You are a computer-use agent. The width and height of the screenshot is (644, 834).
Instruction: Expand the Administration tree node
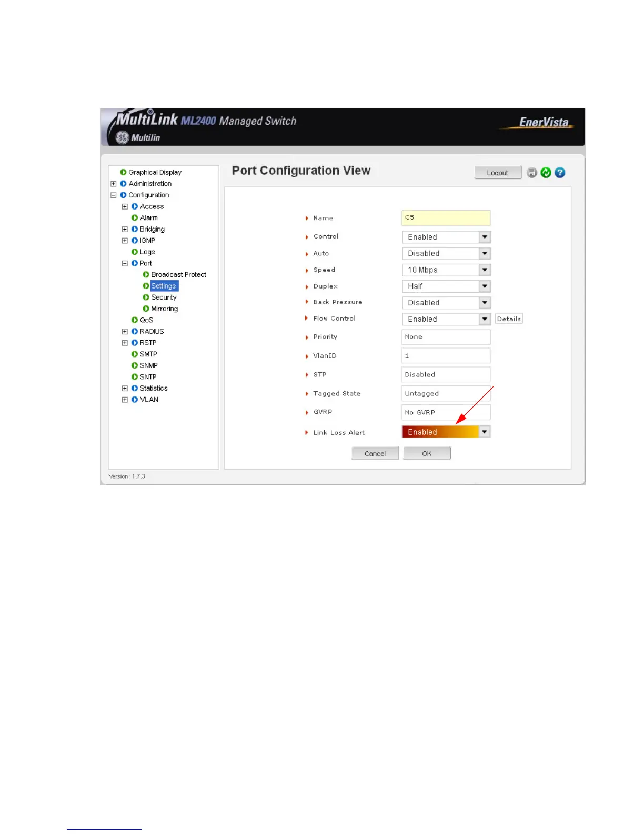114,184
